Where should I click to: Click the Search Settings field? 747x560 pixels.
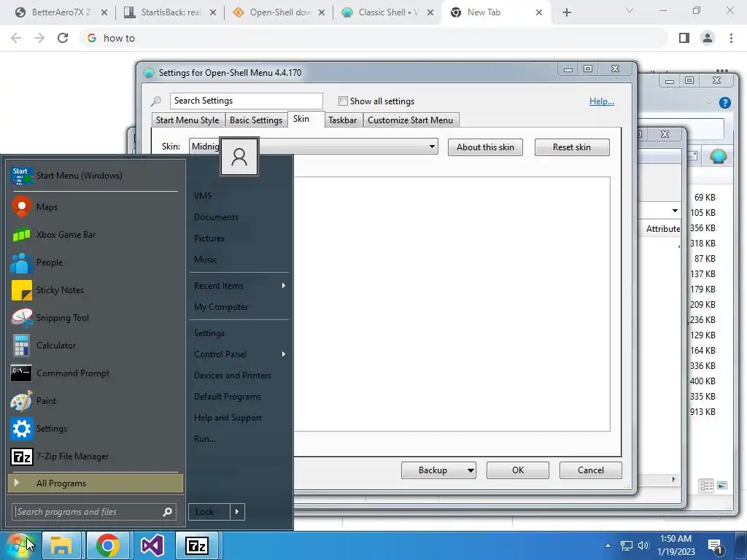[247, 101]
